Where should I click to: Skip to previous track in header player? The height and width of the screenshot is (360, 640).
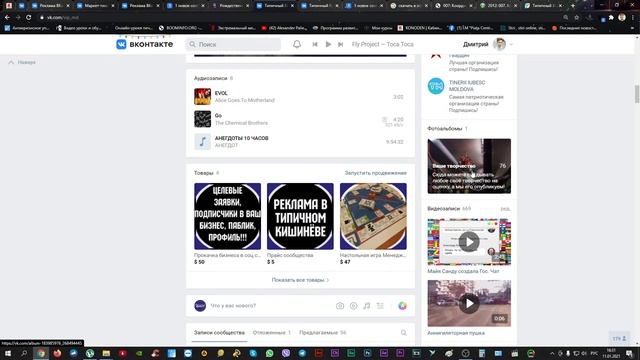coord(315,44)
